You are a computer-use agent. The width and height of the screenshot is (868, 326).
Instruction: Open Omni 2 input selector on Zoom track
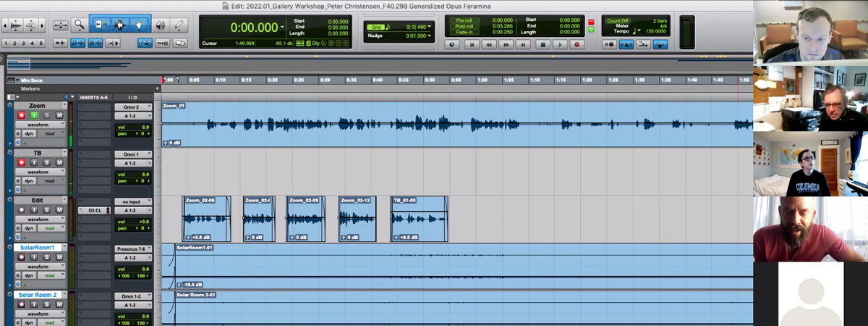pos(132,107)
